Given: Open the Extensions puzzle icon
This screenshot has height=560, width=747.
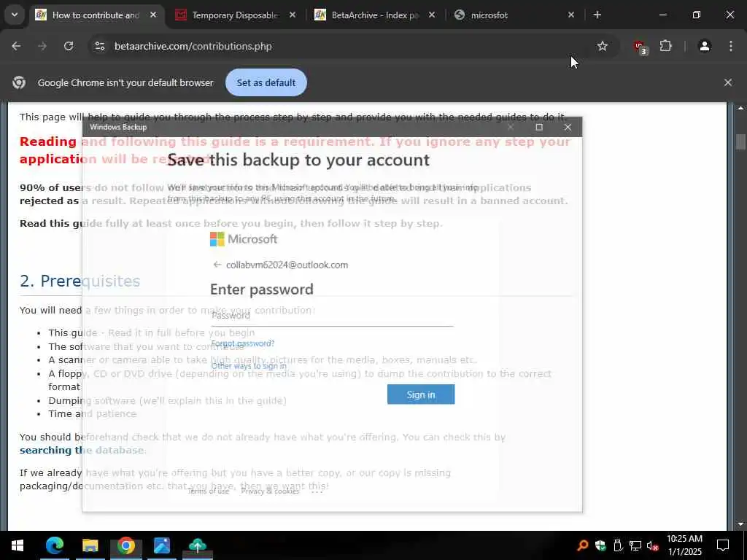Looking at the screenshot, I should coord(665,46).
